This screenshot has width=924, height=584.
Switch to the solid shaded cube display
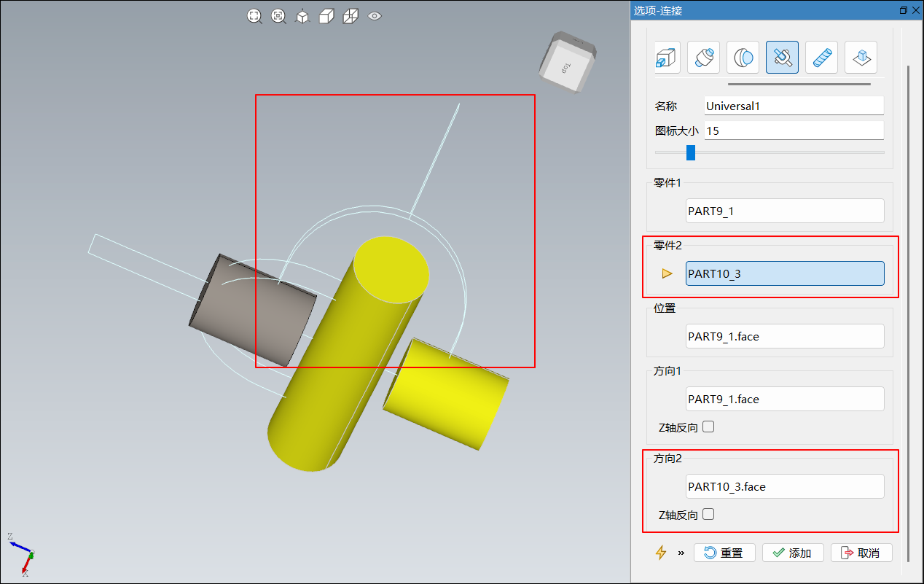326,16
